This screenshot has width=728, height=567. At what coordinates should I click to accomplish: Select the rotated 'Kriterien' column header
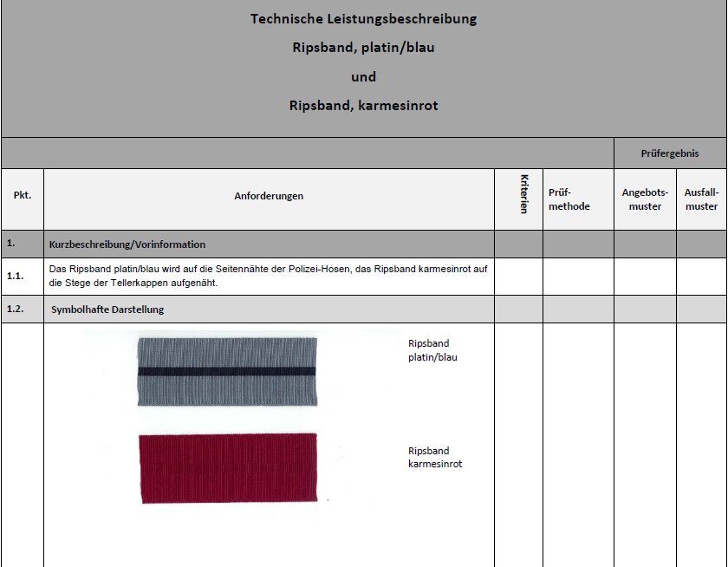tap(524, 195)
